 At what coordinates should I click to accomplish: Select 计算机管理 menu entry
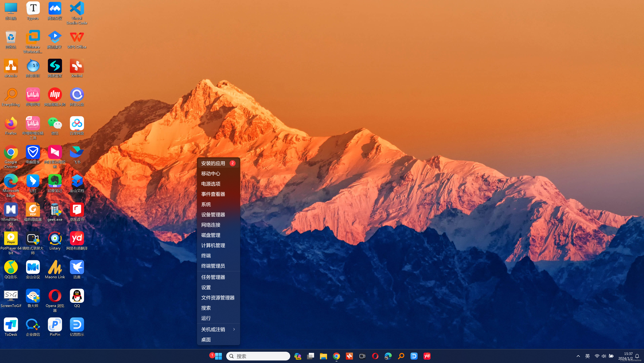pyautogui.click(x=218, y=245)
